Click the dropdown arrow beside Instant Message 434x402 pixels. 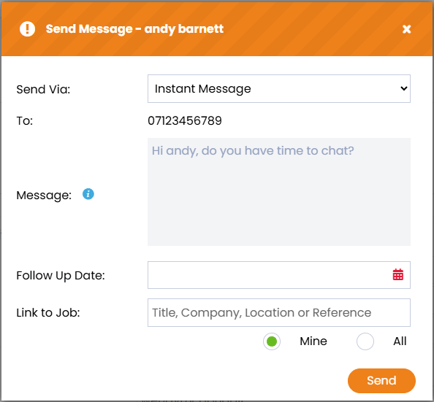(404, 89)
